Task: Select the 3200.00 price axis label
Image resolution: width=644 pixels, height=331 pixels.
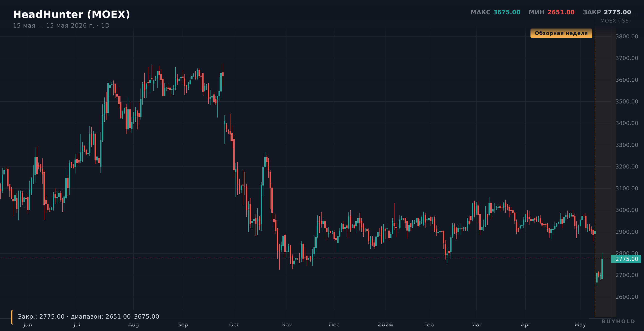Action: point(627,167)
